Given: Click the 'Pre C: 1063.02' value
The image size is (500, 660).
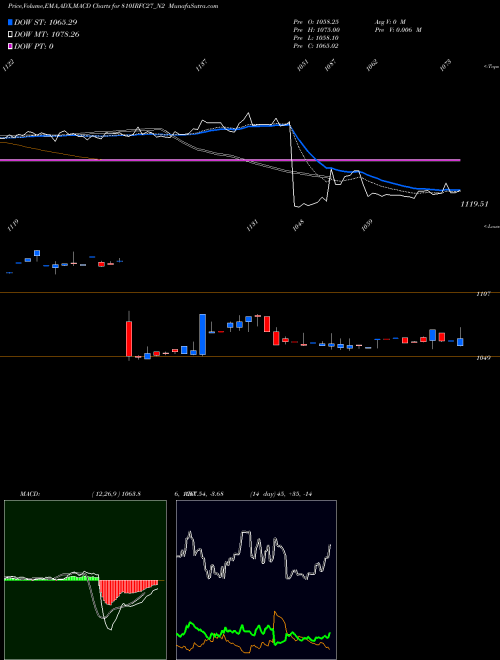Looking at the screenshot, I should click(316, 46).
